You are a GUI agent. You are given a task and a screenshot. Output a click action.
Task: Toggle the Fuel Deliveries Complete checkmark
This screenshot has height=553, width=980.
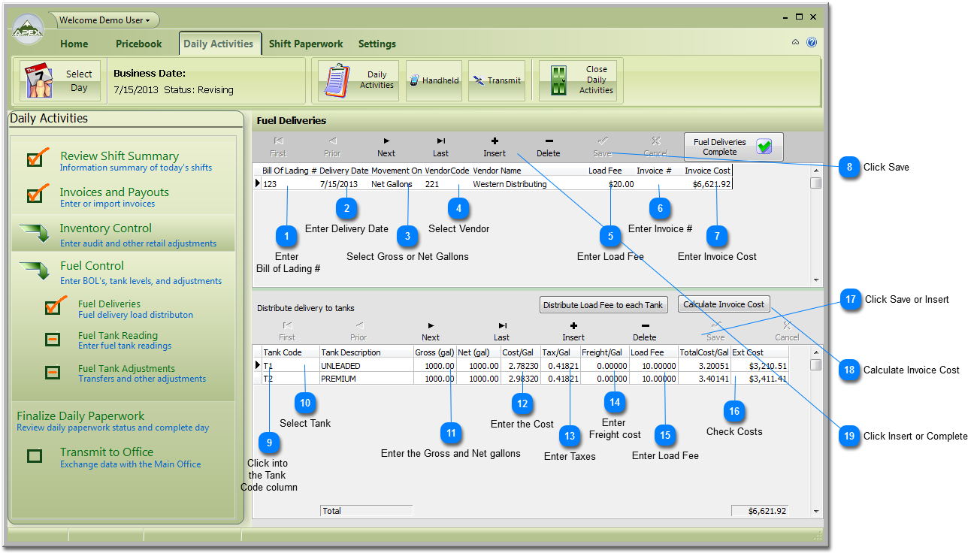click(x=764, y=147)
